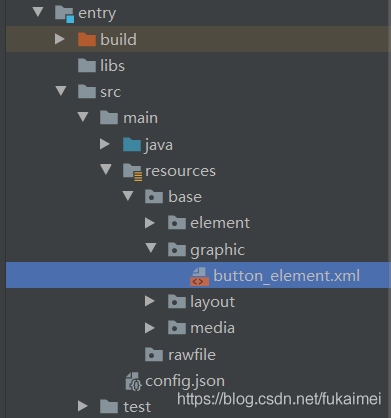
Task: Click the config.json file icon
Action: coord(134,382)
